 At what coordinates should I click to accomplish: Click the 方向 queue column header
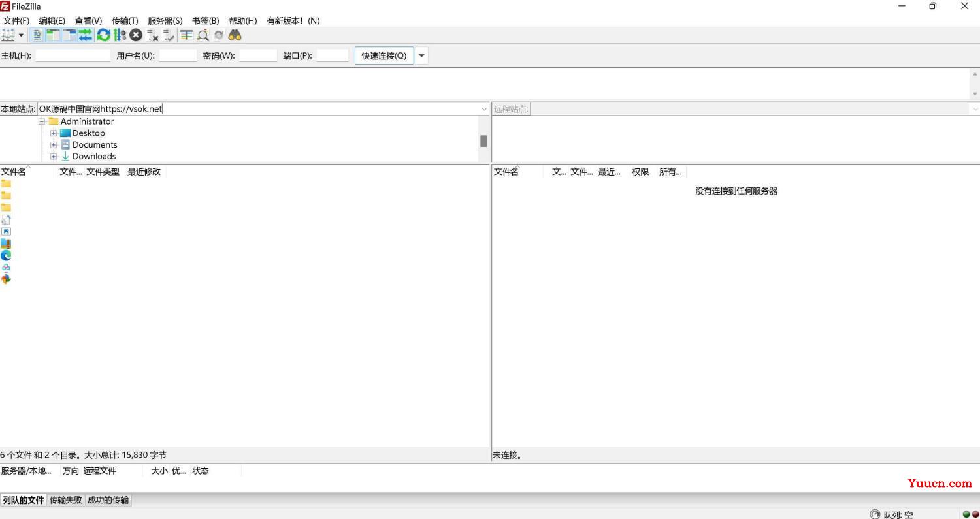click(71, 471)
